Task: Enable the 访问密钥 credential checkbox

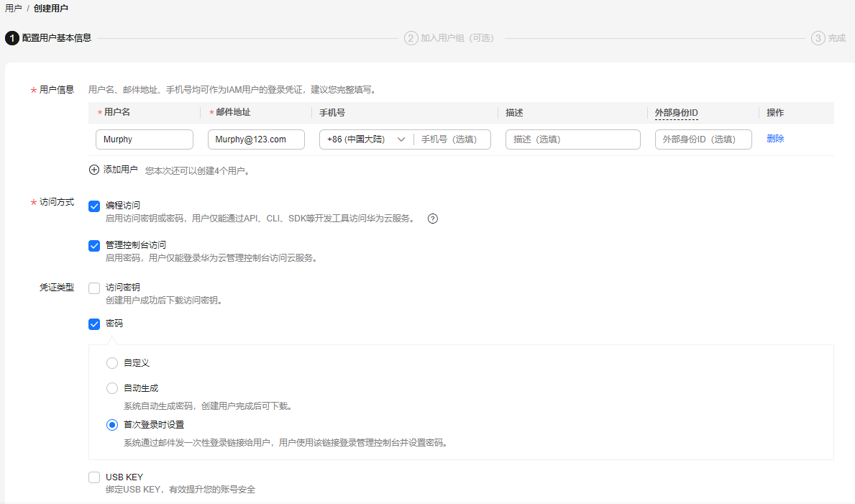Action: (x=94, y=288)
